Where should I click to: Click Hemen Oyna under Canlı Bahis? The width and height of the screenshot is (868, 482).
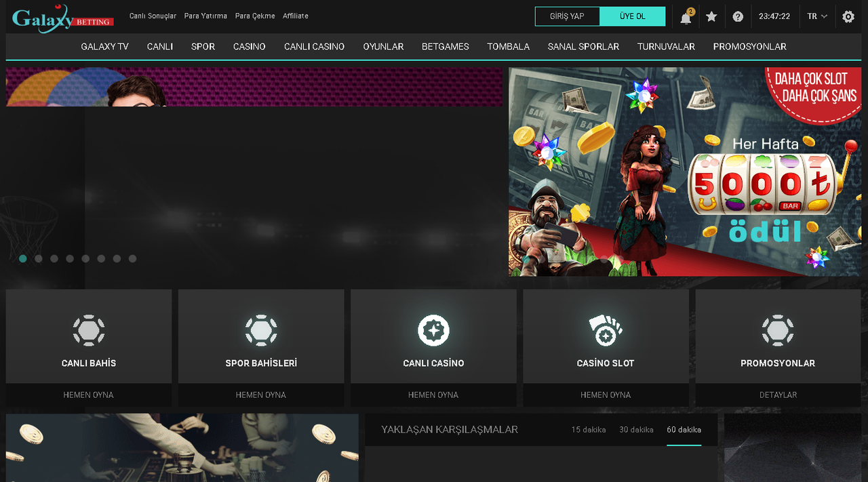coord(89,395)
